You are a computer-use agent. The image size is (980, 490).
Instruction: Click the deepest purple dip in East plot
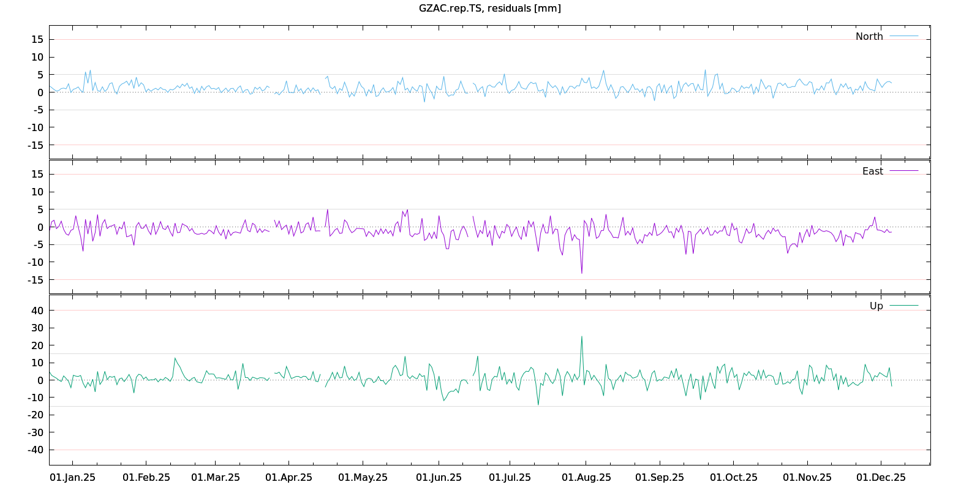tap(582, 273)
